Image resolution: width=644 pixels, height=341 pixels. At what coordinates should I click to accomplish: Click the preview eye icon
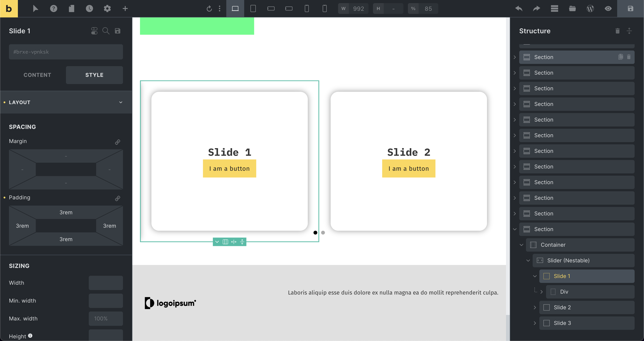(x=608, y=8)
